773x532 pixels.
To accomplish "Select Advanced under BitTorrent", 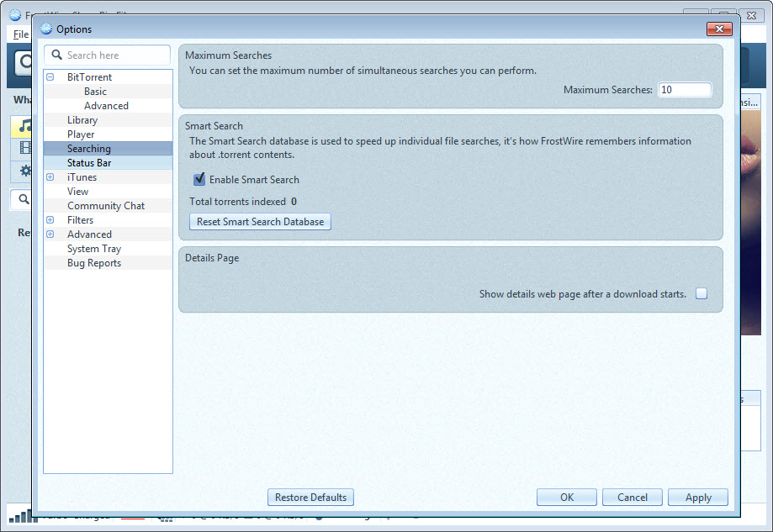I will (x=106, y=105).
